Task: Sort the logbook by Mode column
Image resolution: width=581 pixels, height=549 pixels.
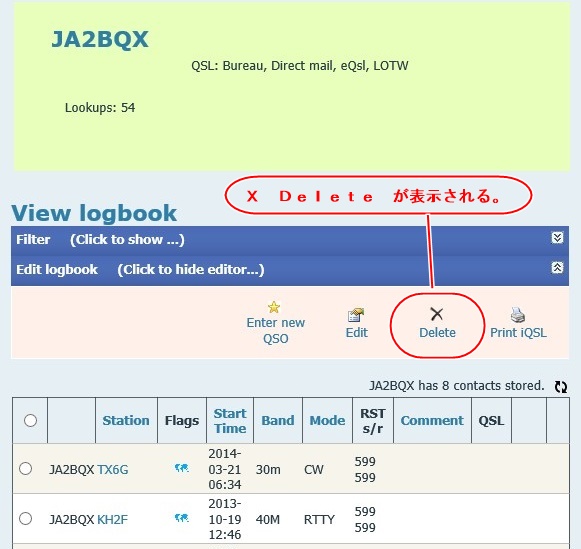Action: click(327, 420)
